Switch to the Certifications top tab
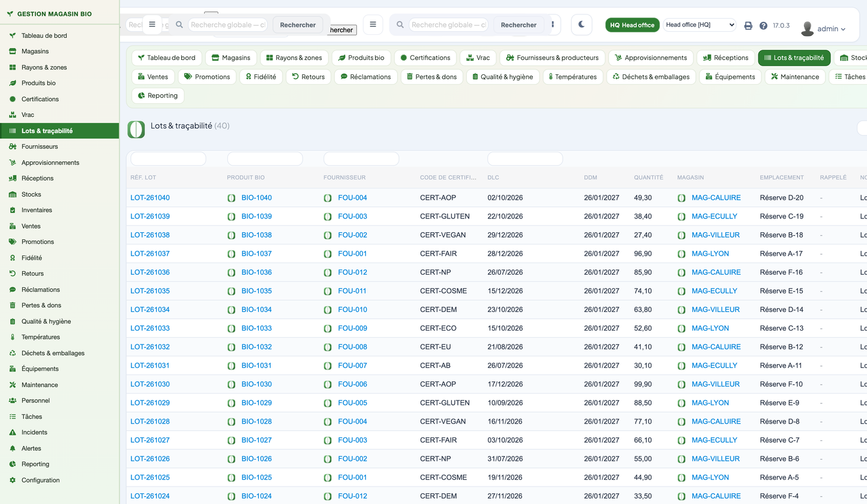The height and width of the screenshot is (504, 867). (425, 58)
